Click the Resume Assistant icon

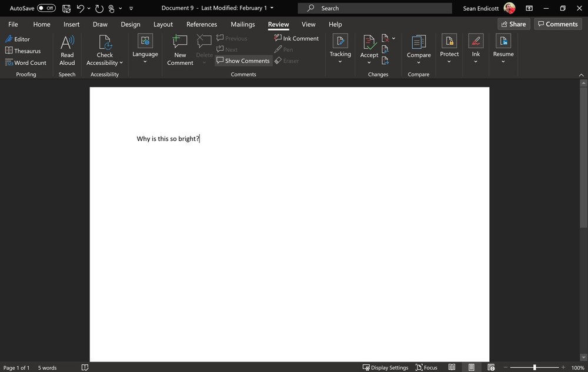(503, 41)
